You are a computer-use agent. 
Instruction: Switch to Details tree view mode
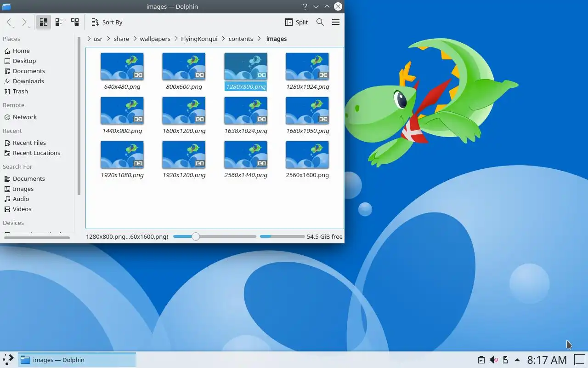click(75, 22)
